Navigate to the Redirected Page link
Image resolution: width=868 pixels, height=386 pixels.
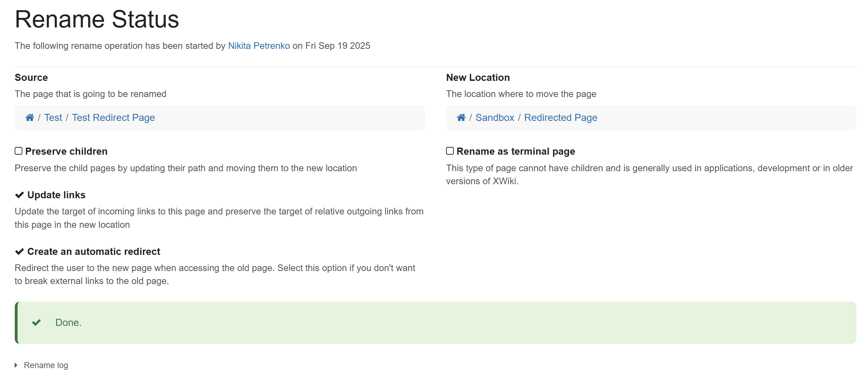point(560,117)
